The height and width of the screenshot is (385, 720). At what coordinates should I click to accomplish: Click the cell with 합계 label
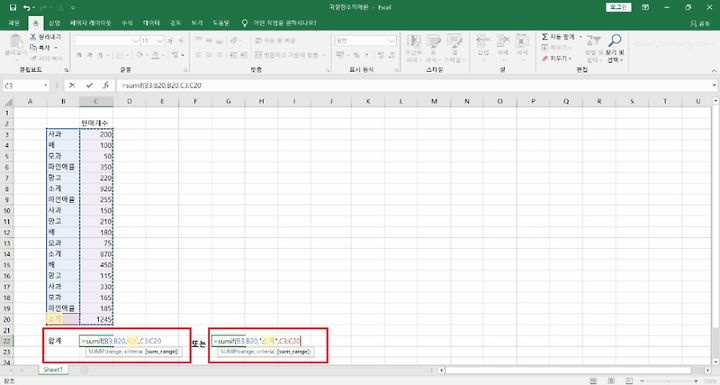(x=63, y=341)
